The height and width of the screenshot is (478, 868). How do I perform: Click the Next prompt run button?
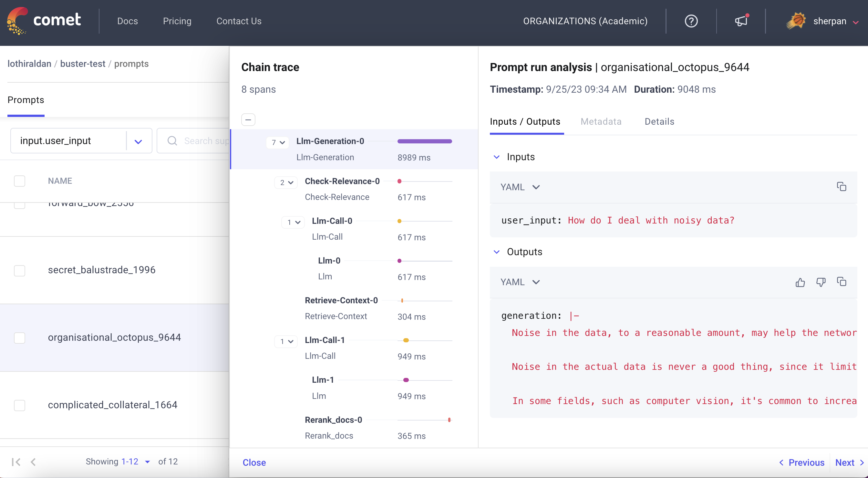pyautogui.click(x=847, y=462)
